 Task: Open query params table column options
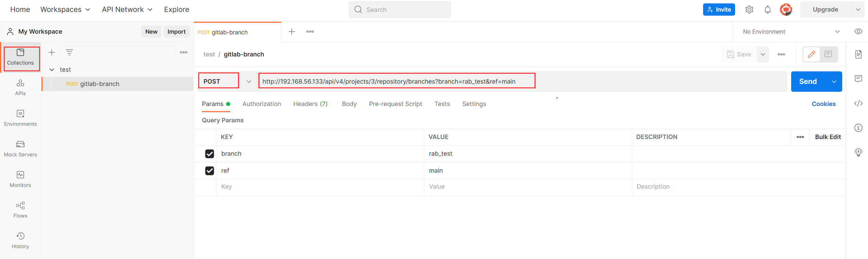click(x=800, y=137)
